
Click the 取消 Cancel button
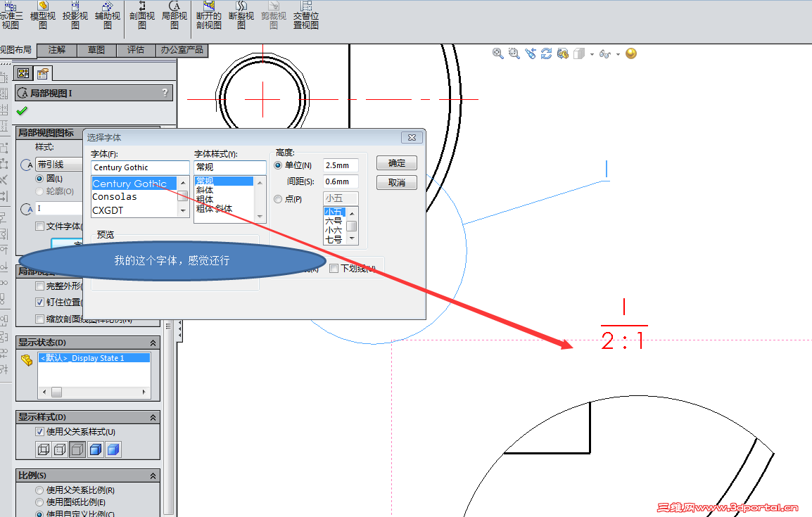point(397,183)
